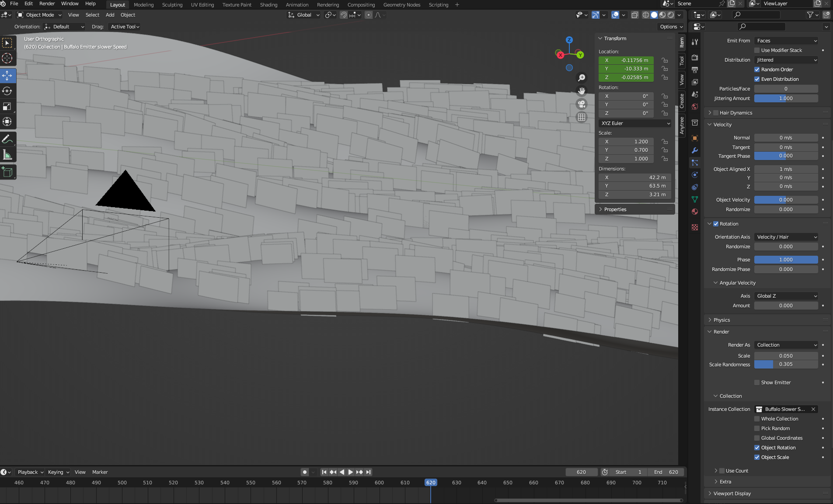Screen dimensions: 833x504
Task: Uncheck Object Scale
Action: pyautogui.click(x=757, y=457)
